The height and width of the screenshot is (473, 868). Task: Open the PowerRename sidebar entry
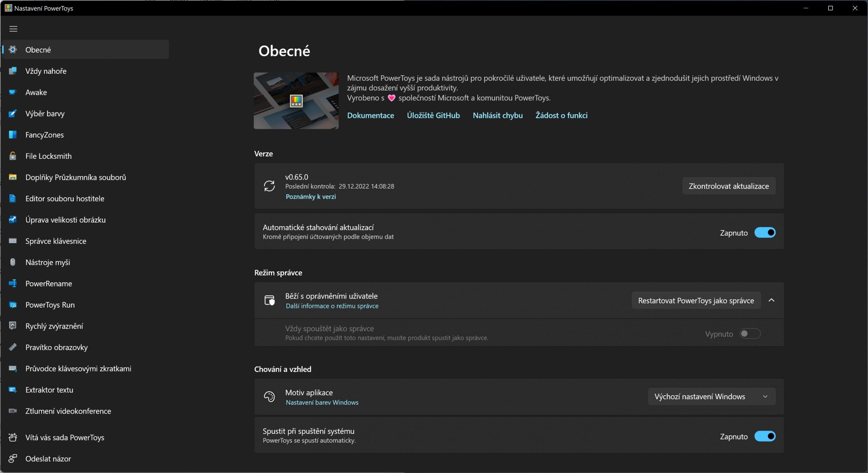point(86,283)
